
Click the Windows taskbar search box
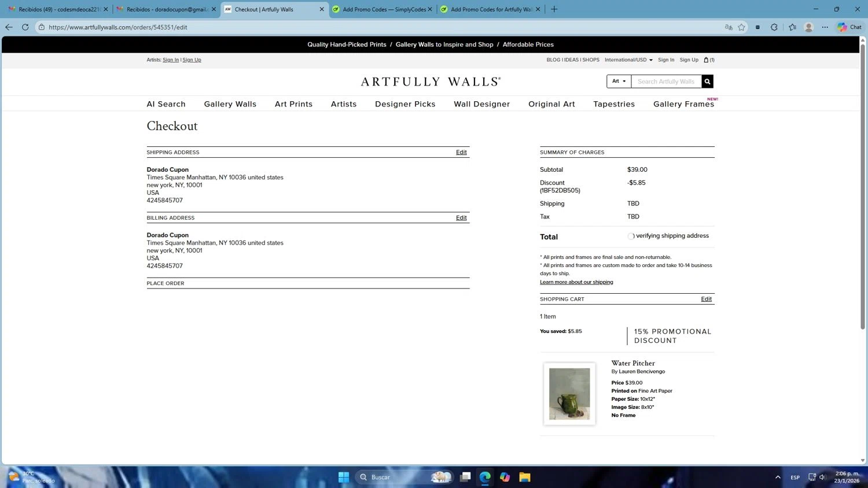403,477
